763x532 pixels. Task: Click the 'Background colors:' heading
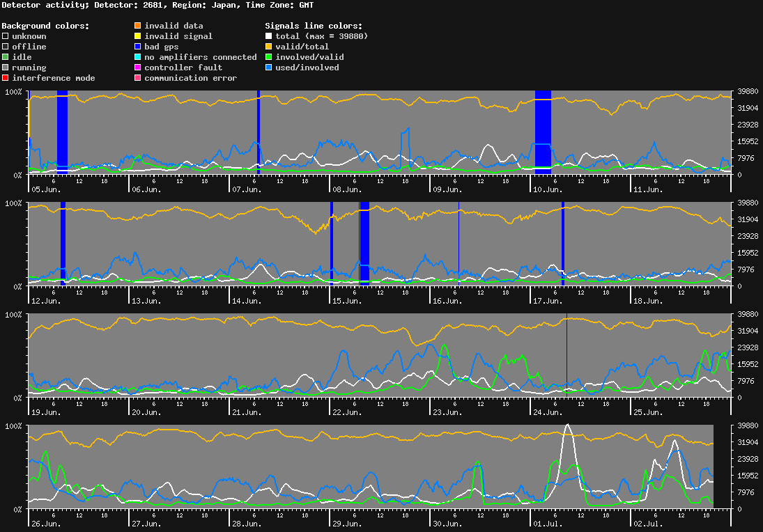pos(46,26)
